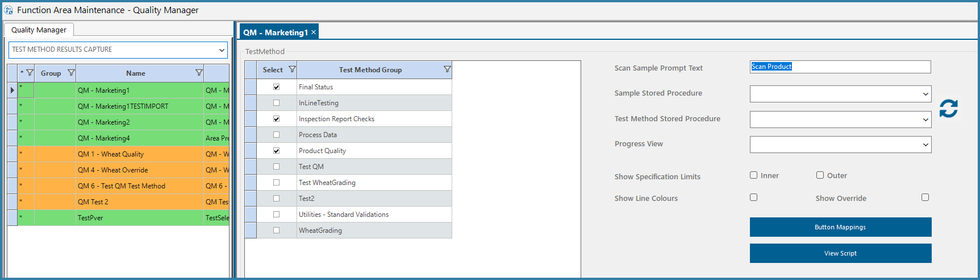
Task: Open filter on the Name column header
Action: [x=199, y=73]
